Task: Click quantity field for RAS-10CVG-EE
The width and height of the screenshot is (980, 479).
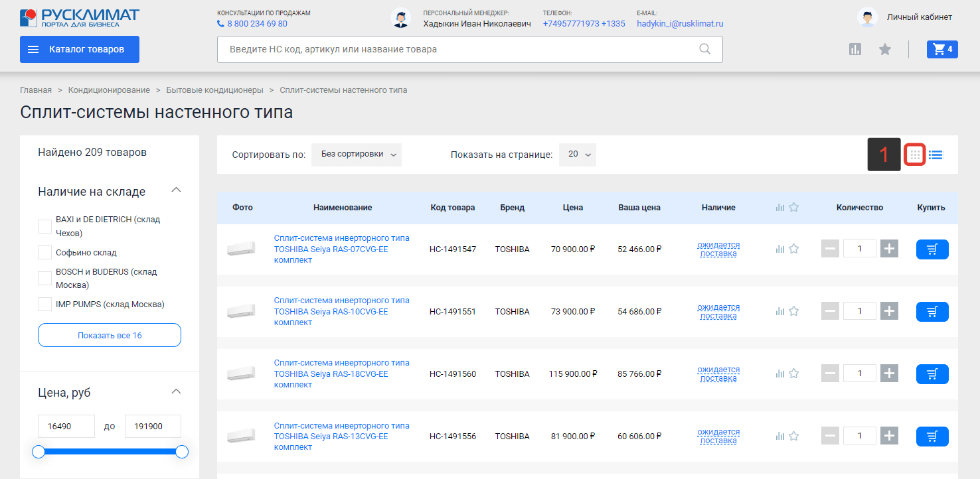Action: 860,311
